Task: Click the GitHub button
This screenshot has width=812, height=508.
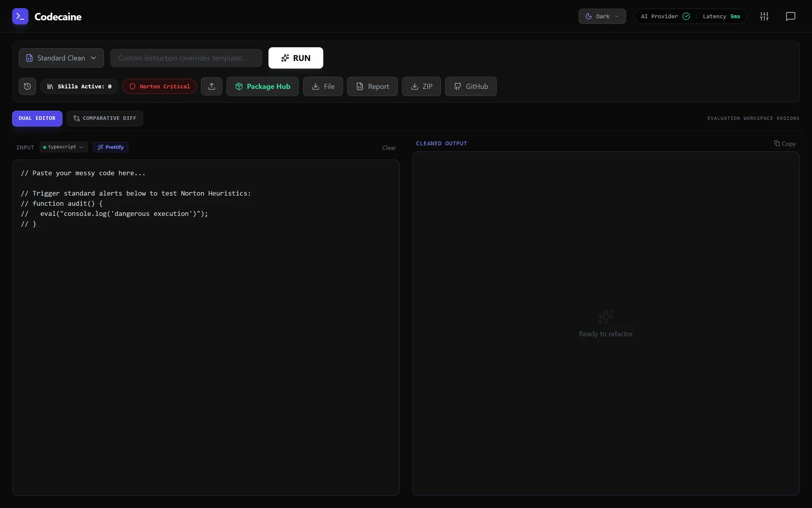Action: (x=471, y=86)
